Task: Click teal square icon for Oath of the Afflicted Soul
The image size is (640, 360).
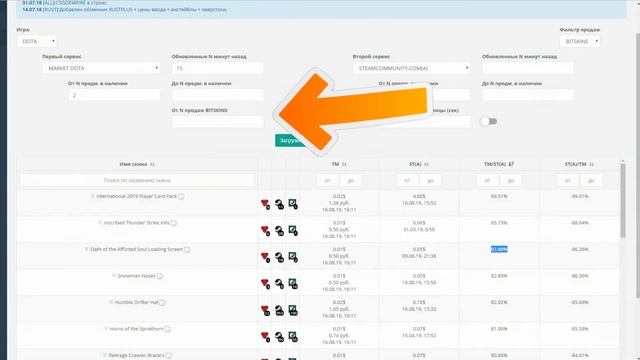Action: tap(293, 257)
